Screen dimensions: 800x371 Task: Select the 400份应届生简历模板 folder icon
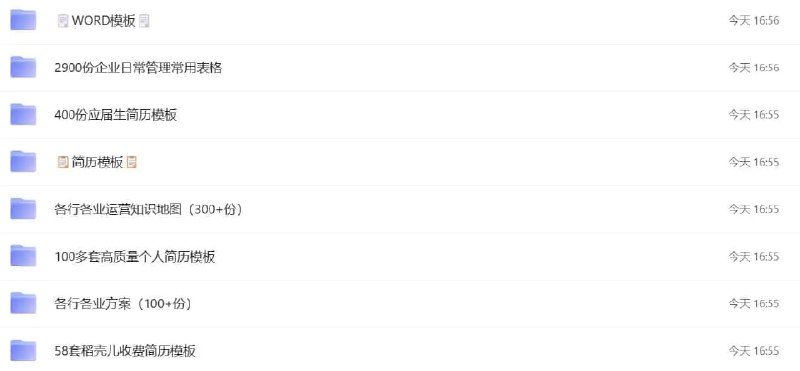pos(23,114)
